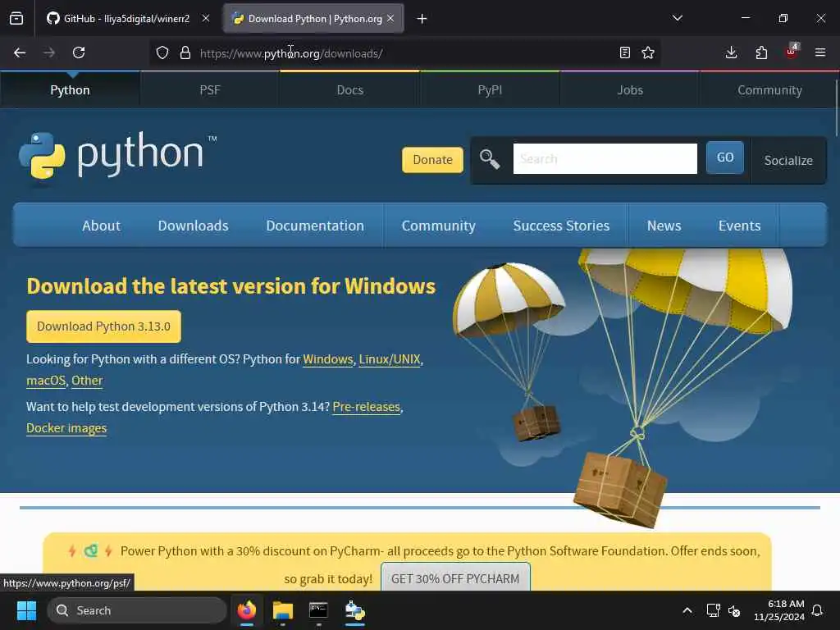Select the Python top navigation tab
Viewport: 840px width, 630px height.
point(71,90)
